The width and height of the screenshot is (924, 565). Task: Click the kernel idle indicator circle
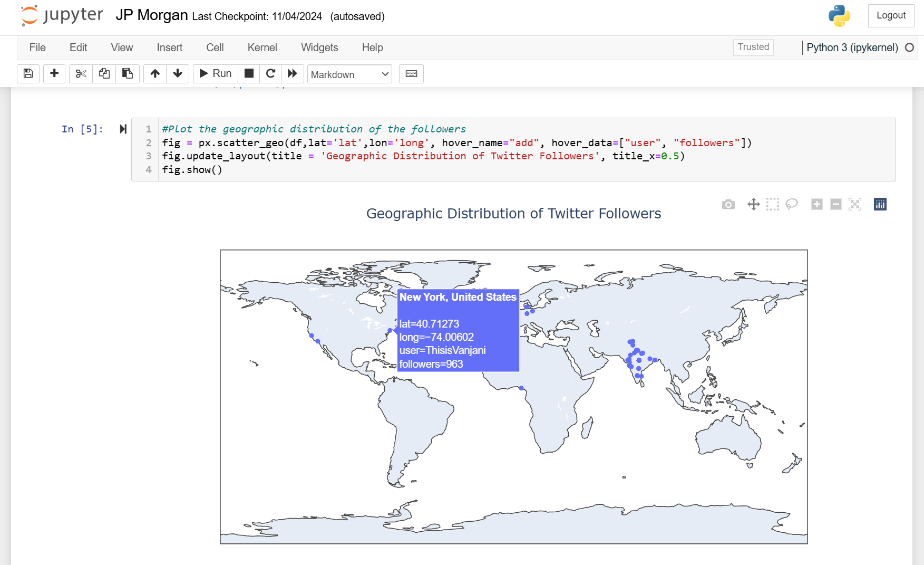[909, 47]
